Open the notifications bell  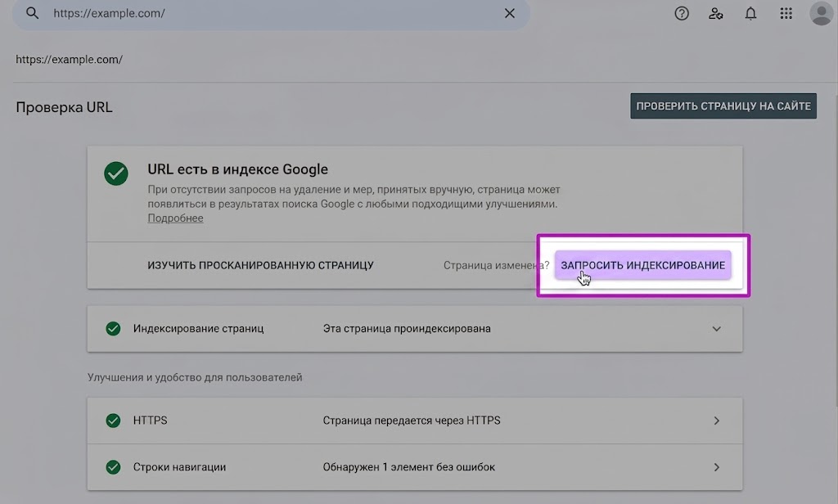coord(751,13)
